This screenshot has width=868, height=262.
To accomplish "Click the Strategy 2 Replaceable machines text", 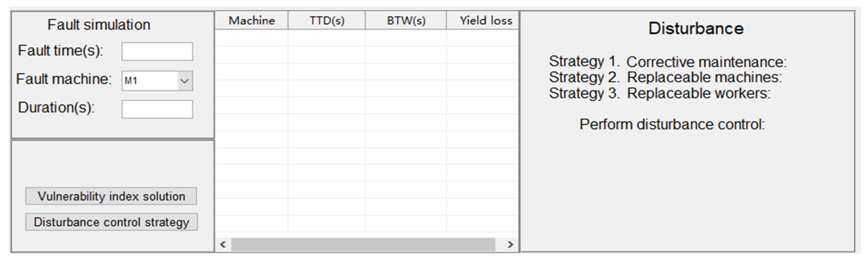I will click(665, 78).
